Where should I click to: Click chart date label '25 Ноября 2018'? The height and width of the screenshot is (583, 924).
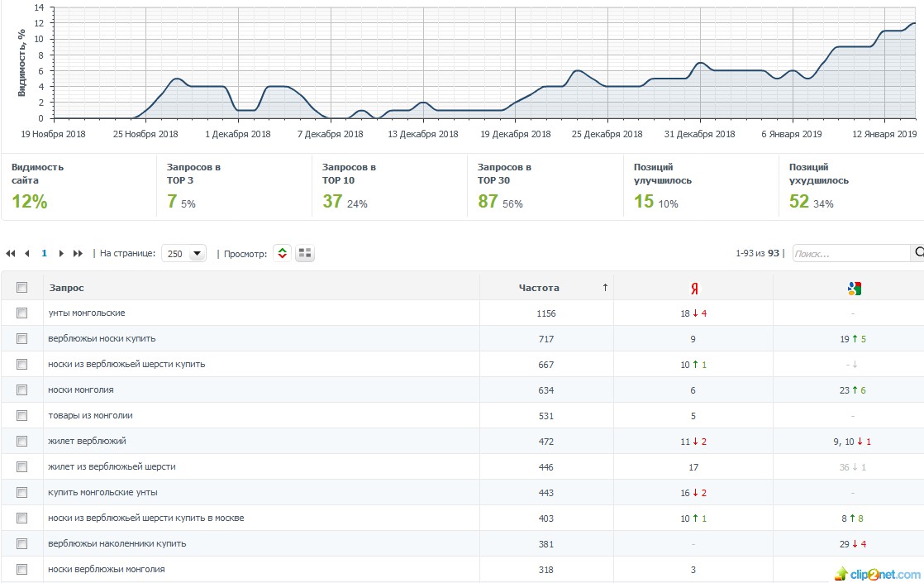(145, 134)
